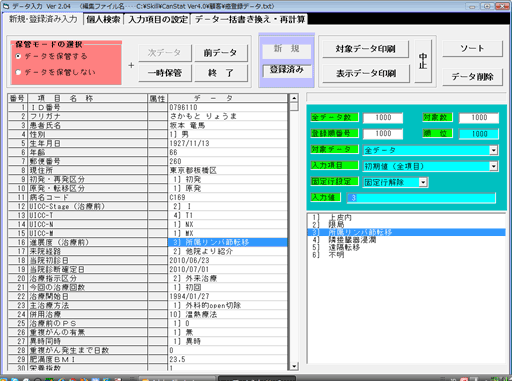512x381 pixels.
Task: Select 新規・登録済み入力 tab
Action: 43,19
